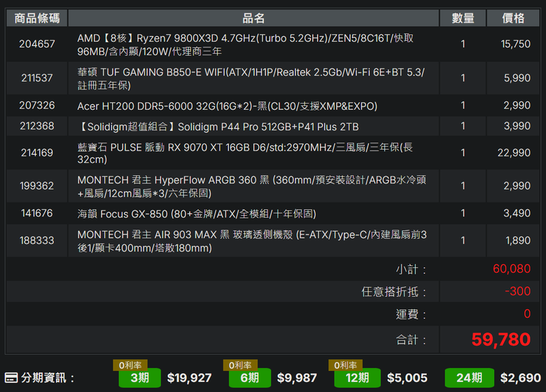Click product code 141676
The height and width of the screenshot is (392, 546).
(x=37, y=213)
